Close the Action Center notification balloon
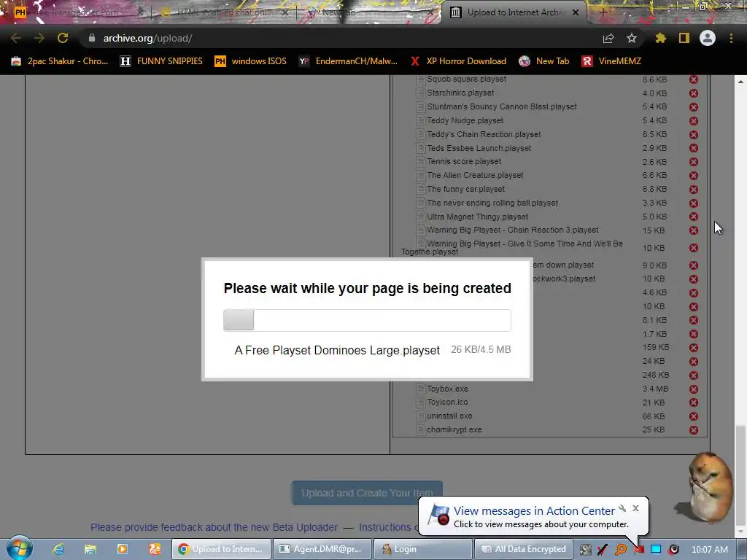 (635, 508)
